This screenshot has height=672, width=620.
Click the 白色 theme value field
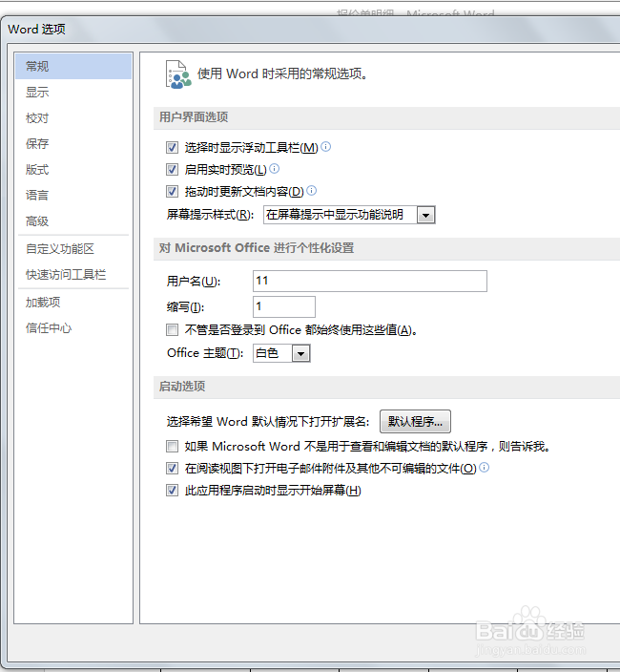(273, 353)
